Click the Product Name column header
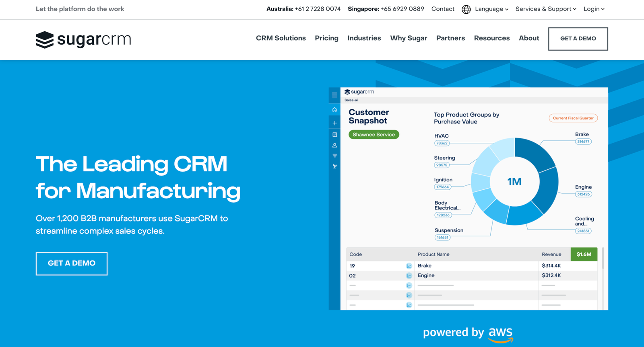Image resolution: width=644 pixels, height=347 pixels. pos(433,255)
